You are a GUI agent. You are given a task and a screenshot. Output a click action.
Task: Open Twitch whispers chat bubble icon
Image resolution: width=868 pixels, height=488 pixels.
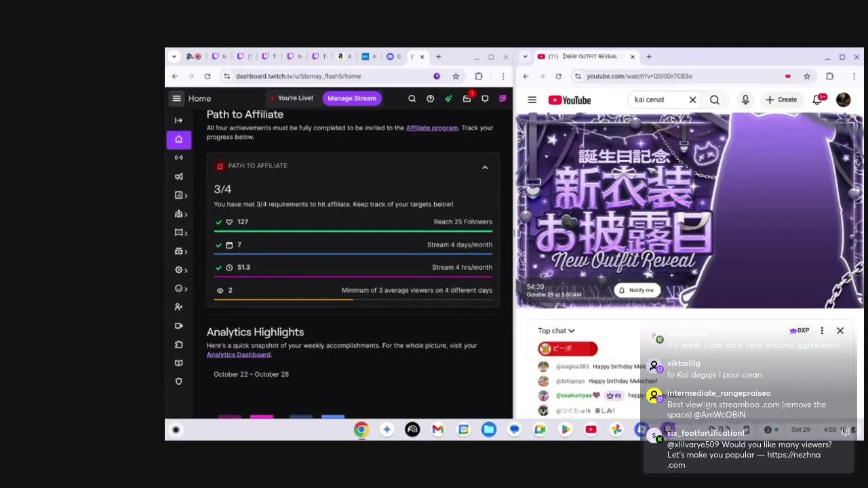[485, 99]
